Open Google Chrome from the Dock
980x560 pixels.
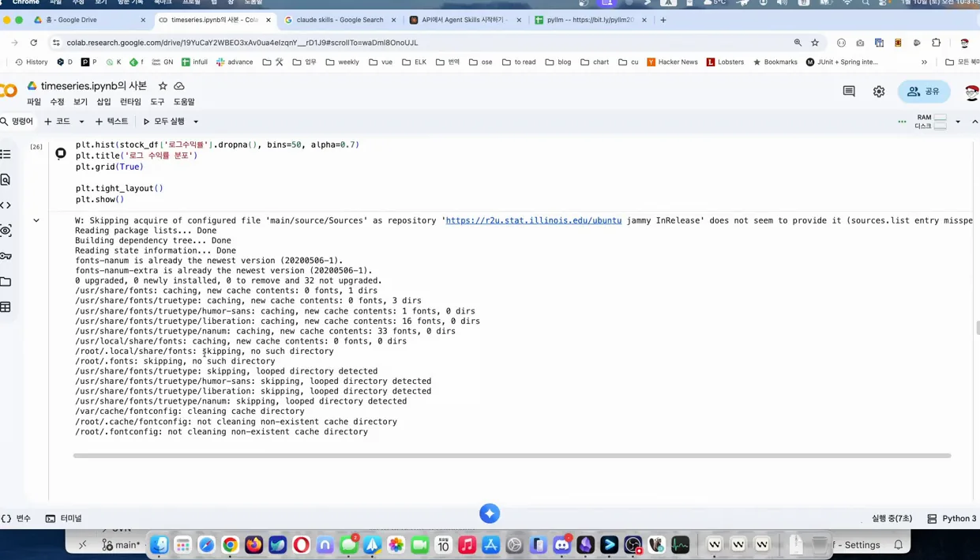(x=231, y=544)
